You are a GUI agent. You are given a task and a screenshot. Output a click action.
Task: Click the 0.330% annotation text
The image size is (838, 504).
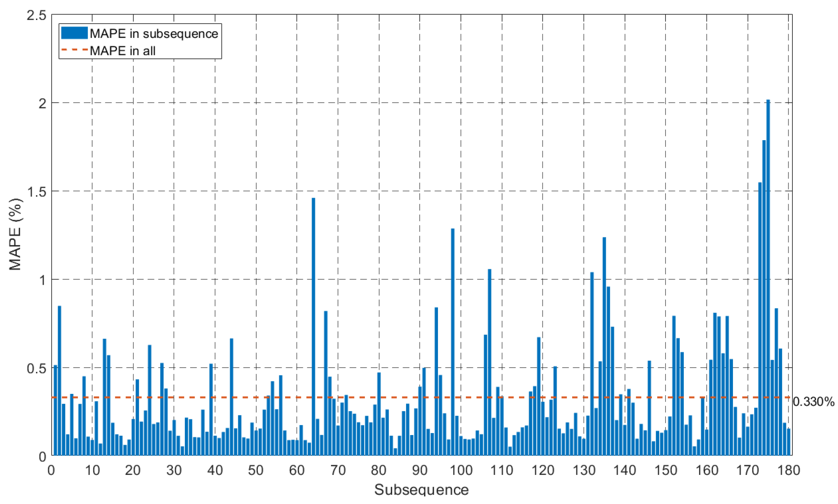point(814,402)
